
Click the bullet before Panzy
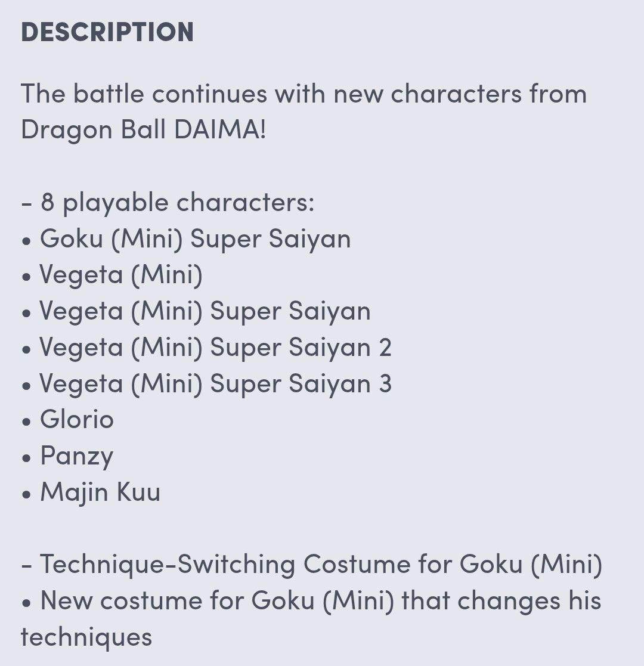pyautogui.click(x=27, y=459)
